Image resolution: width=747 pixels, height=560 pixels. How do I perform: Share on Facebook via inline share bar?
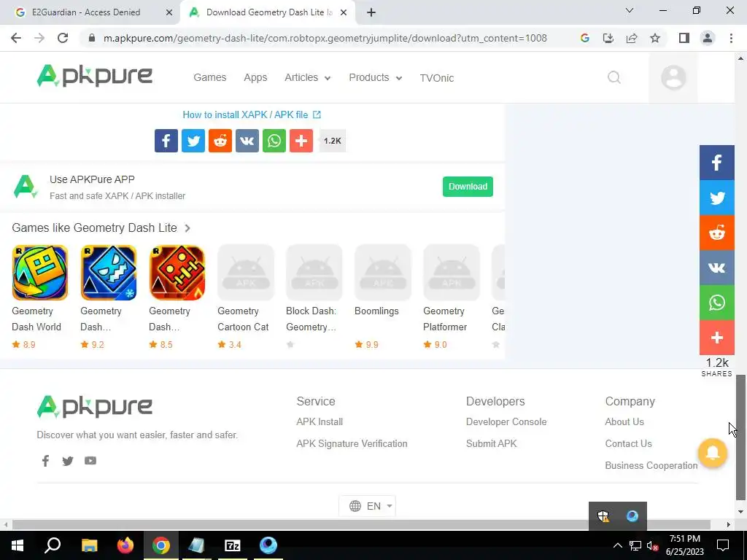pyautogui.click(x=166, y=141)
